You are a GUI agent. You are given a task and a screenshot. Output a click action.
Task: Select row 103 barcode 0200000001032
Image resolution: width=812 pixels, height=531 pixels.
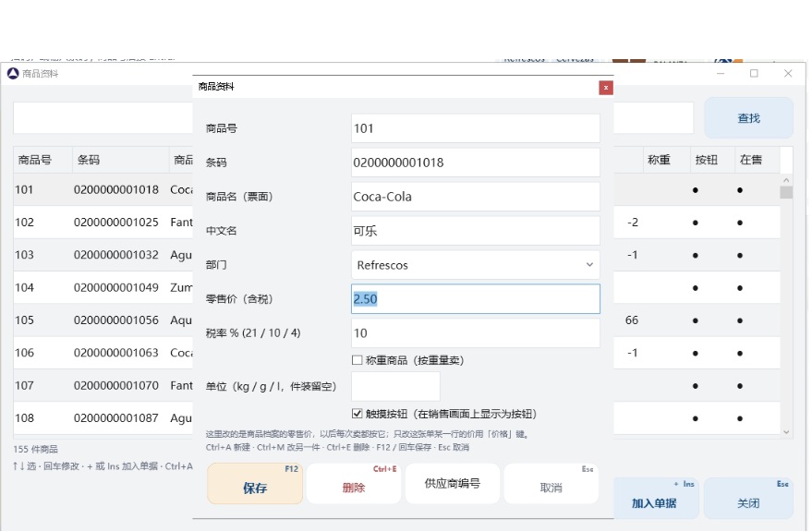116,255
